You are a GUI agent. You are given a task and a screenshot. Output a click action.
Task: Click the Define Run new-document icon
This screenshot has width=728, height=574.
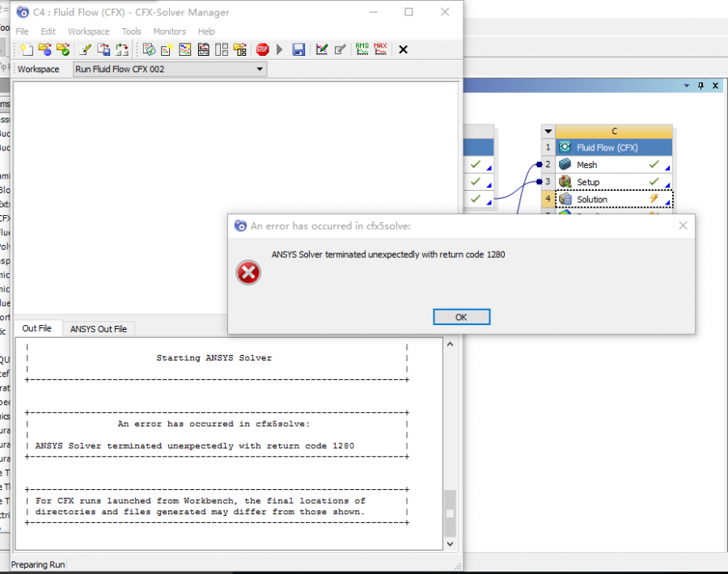27,49
